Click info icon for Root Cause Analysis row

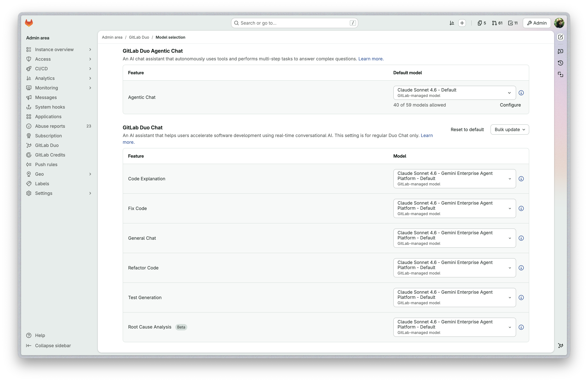pyautogui.click(x=521, y=327)
